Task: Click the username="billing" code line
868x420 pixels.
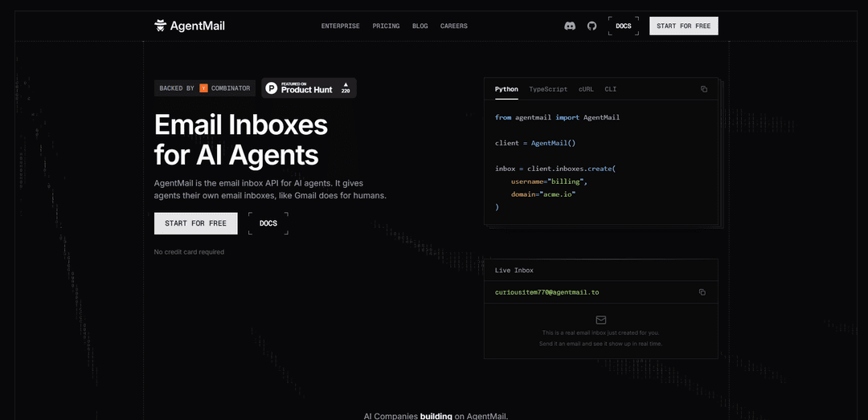Action: 549,181
